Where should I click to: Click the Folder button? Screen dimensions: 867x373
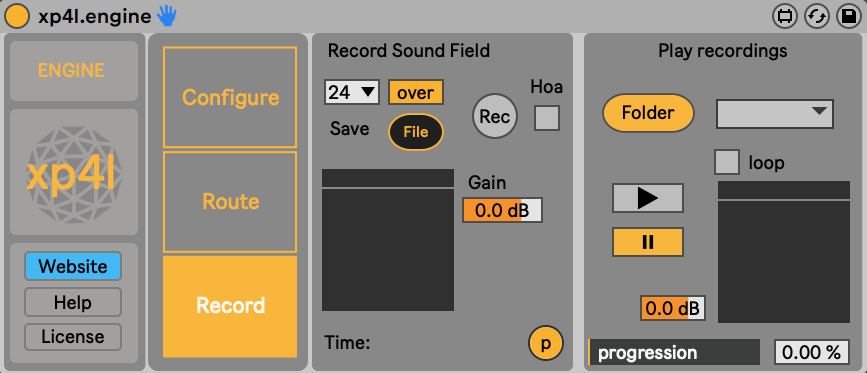648,113
